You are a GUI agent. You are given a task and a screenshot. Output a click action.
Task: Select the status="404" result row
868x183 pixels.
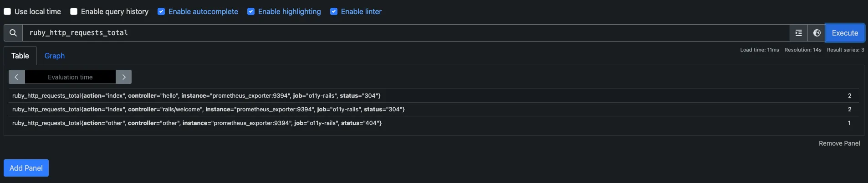tap(434, 123)
